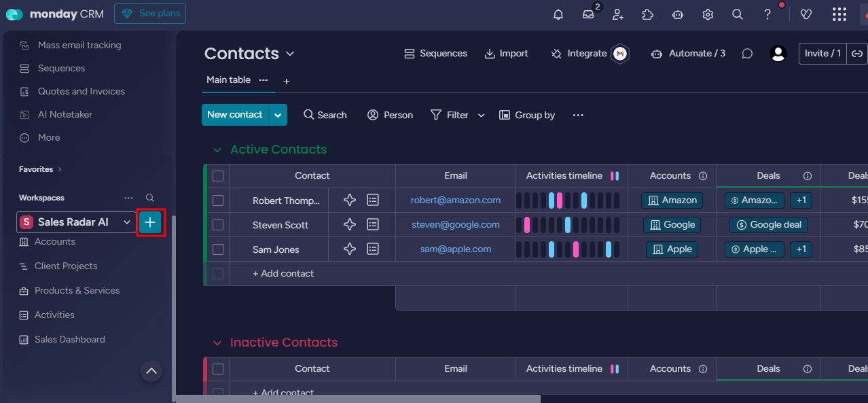Image resolution: width=868 pixels, height=403 pixels.
Task: Open the apps marketplace puzzle icon
Action: point(647,14)
